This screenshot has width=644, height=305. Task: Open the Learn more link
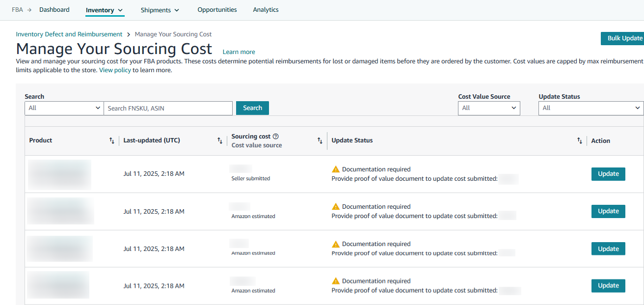pyautogui.click(x=239, y=52)
